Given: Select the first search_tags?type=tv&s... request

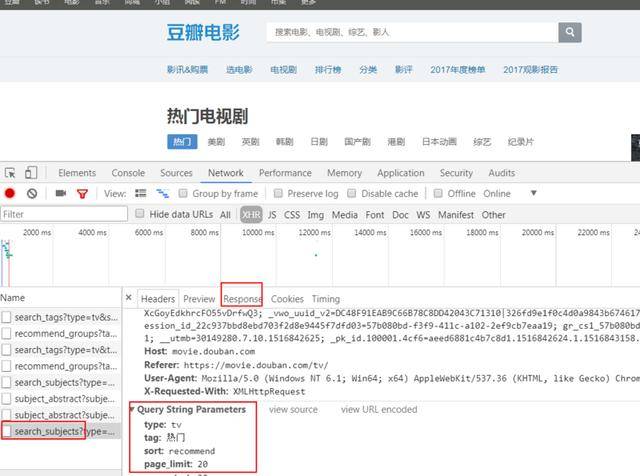Looking at the screenshot, I should coord(60,317).
